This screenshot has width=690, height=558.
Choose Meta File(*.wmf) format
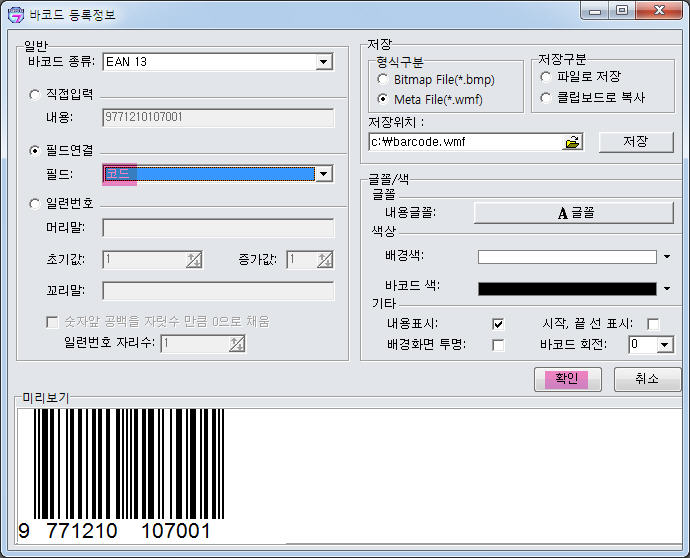pos(382,99)
